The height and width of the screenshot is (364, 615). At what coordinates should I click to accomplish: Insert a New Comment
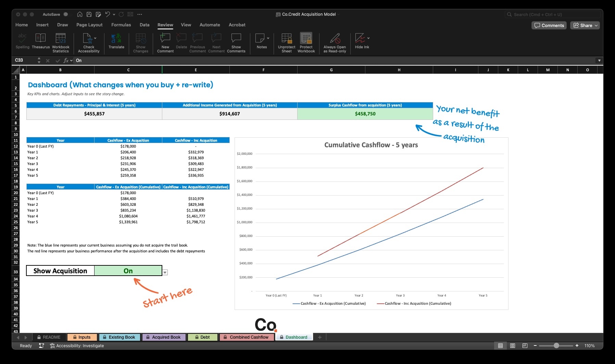(165, 41)
